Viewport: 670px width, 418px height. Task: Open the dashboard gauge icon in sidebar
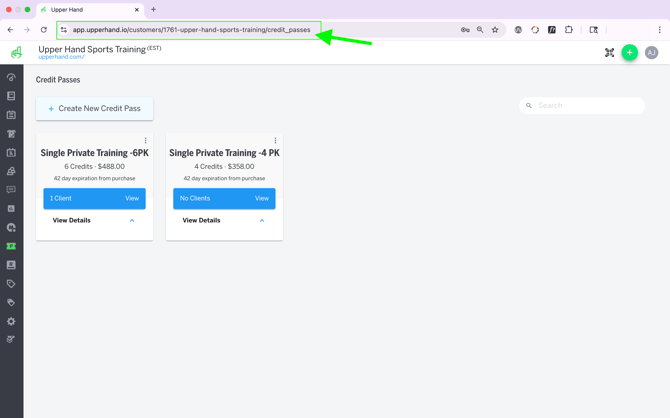point(11,77)
